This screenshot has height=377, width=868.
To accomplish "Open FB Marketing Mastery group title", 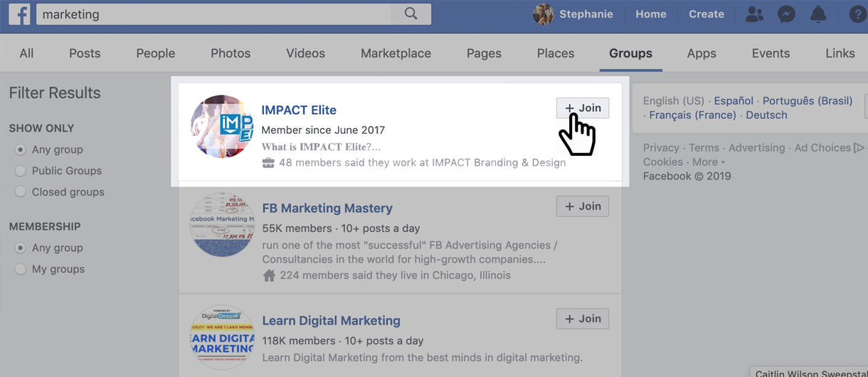I will [x=327, y=208].
